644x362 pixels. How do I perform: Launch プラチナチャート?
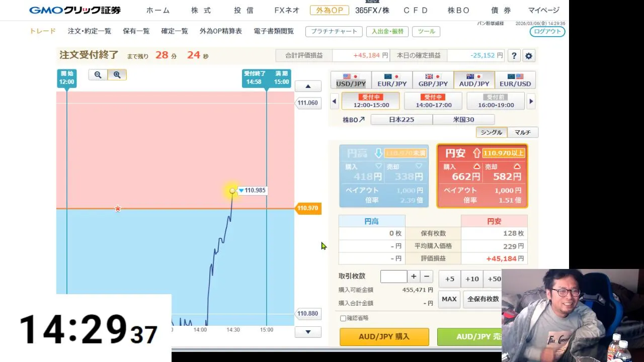[334, 31]
